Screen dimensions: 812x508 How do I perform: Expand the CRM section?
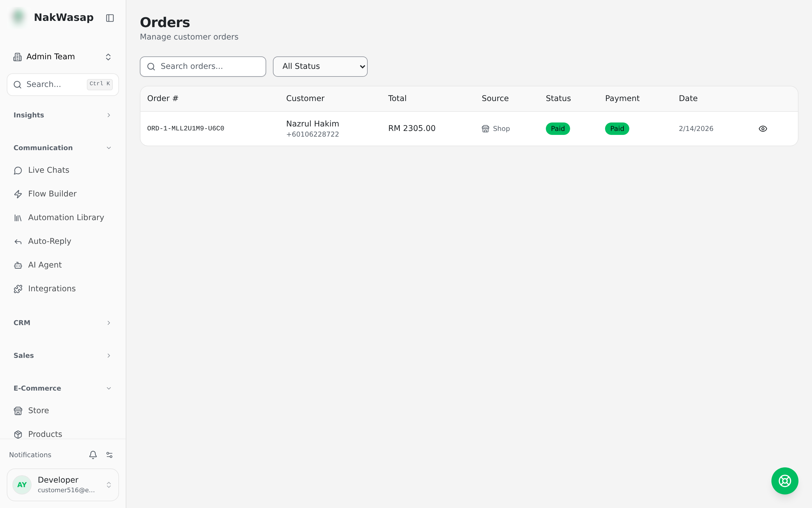[x=63, y=323]
